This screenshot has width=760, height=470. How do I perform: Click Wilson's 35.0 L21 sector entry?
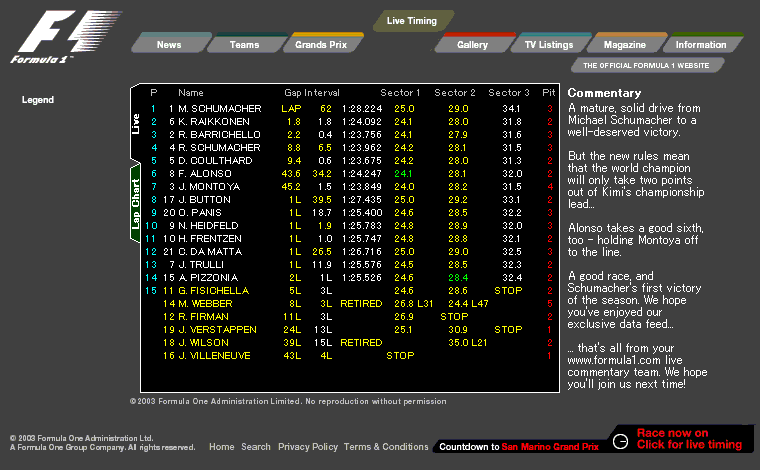pyautogui.click(x=467, y=343)
